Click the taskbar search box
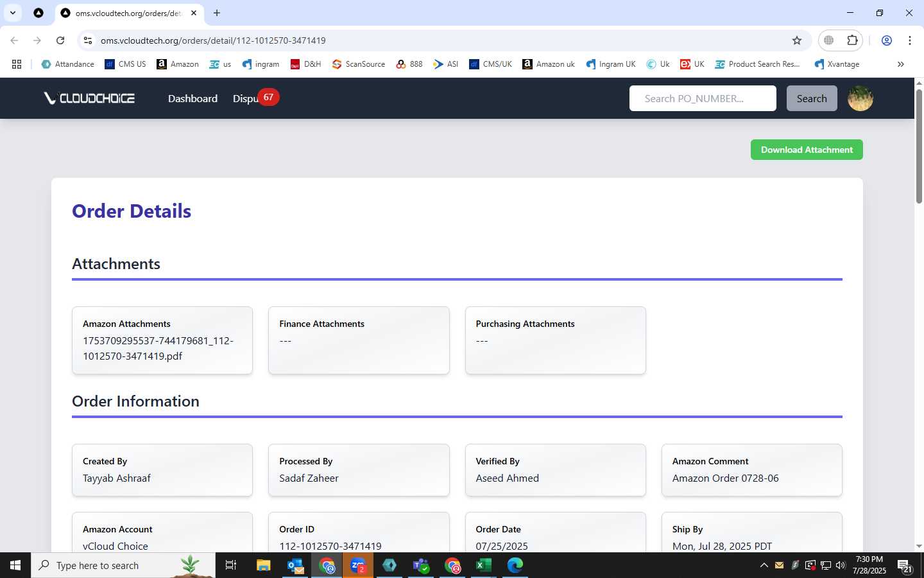Viewport: 924px width, 578px height. (123, 565)
